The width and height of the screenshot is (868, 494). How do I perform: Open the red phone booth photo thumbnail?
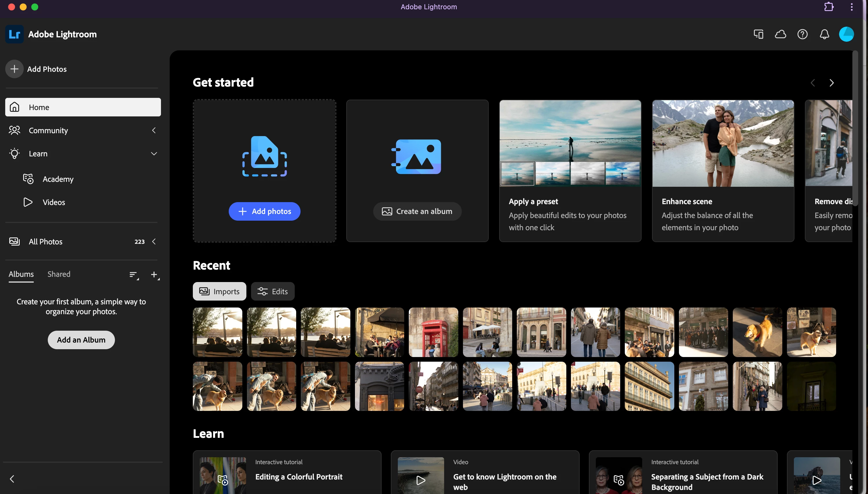(x=433, y=332)
